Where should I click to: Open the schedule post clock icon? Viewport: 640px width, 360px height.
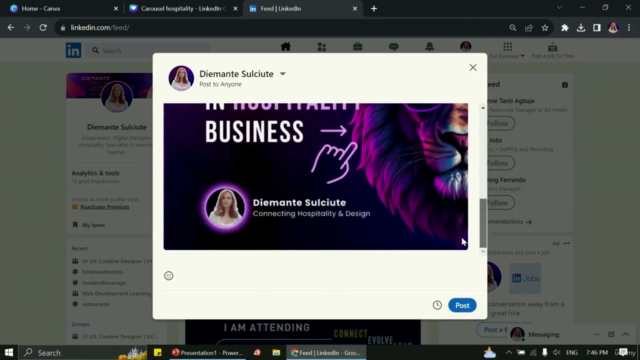(437, 305)
